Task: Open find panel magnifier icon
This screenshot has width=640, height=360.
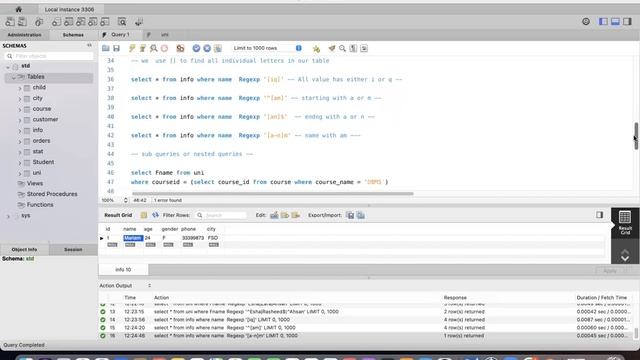Action: [x=342, y=49]
